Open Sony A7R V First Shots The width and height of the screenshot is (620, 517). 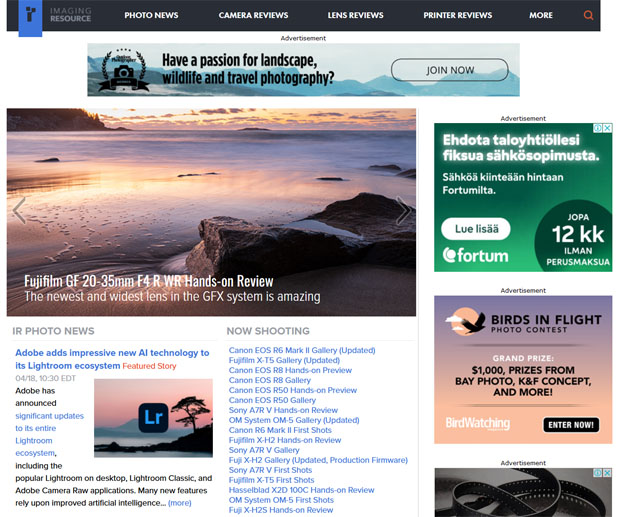[x=270, y=470]
